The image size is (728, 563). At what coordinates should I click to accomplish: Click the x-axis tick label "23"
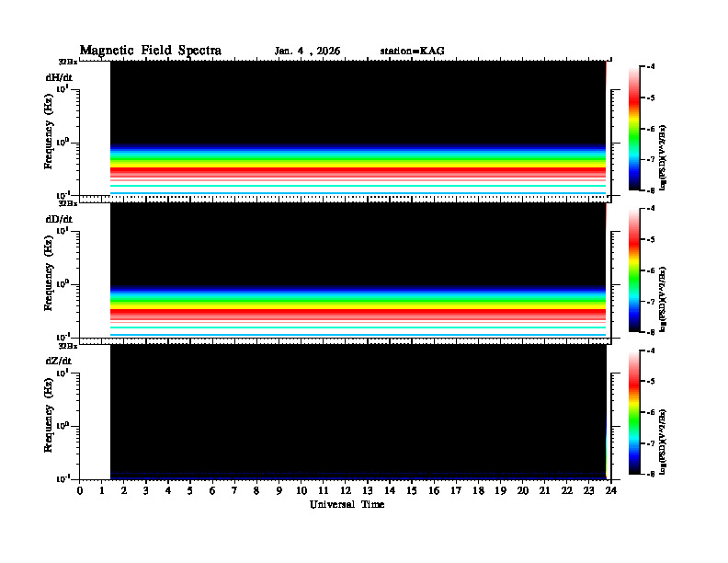pyautogui.click(x=589, y=490)
